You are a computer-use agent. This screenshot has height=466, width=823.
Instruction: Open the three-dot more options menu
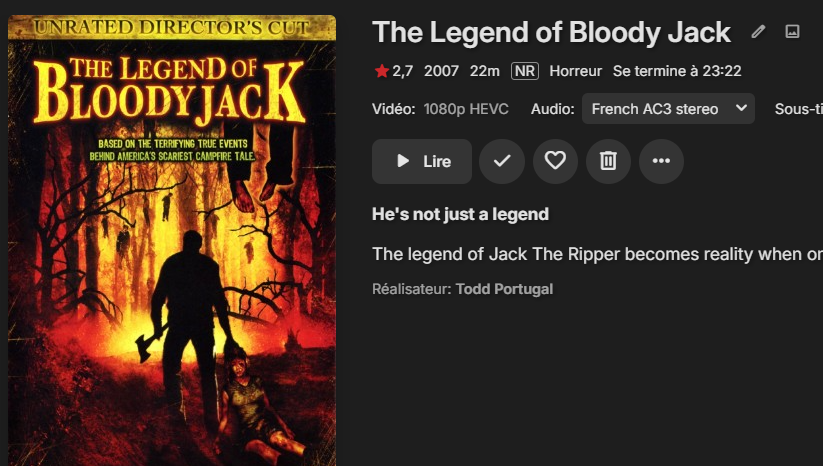click(661, 161)
